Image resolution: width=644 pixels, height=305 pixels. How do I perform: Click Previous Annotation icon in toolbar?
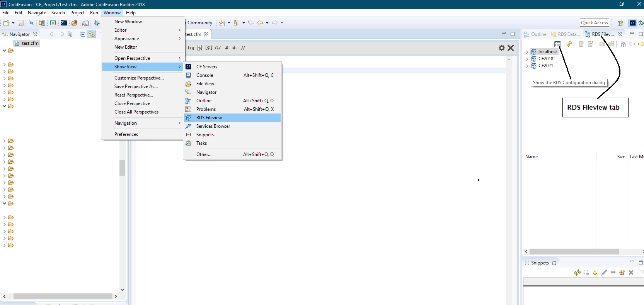236,23
